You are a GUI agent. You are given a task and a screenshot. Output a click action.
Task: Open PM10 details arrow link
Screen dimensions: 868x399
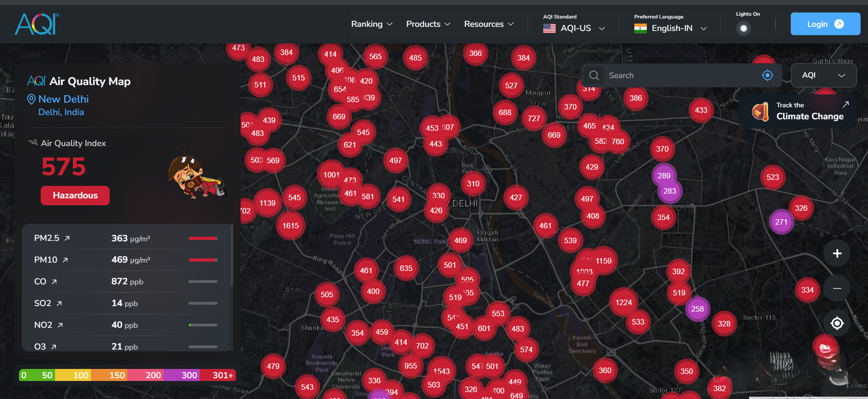pyautogui.click(x=65, y=260)
